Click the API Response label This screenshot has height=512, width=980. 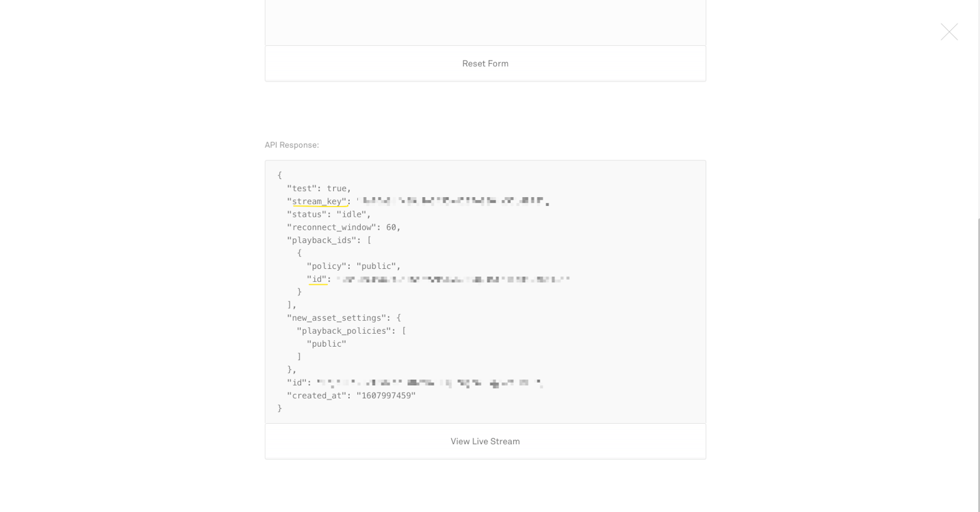[x=292, y=145]
